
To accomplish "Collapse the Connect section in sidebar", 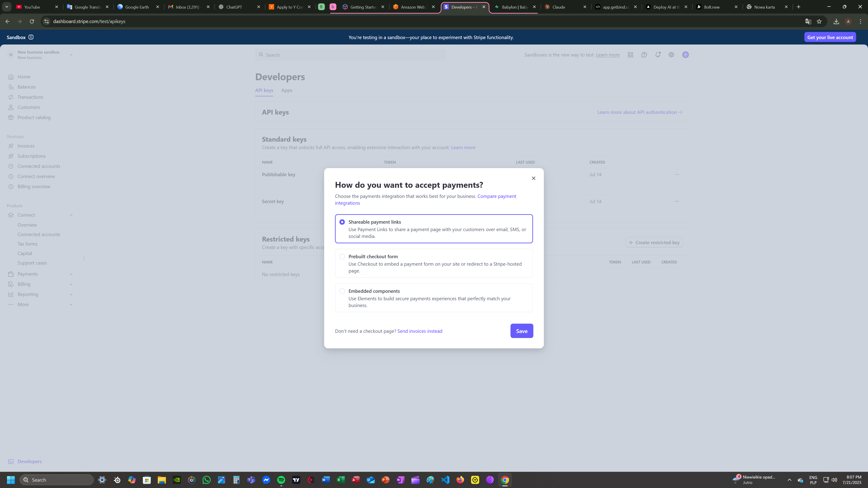I will [71, 215].
